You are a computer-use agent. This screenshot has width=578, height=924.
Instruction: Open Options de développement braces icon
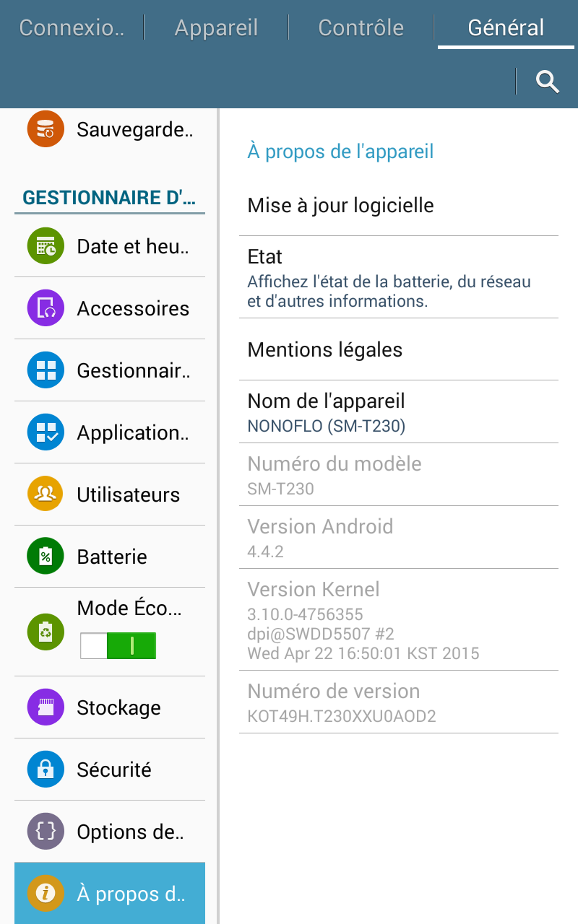point(46,832)
